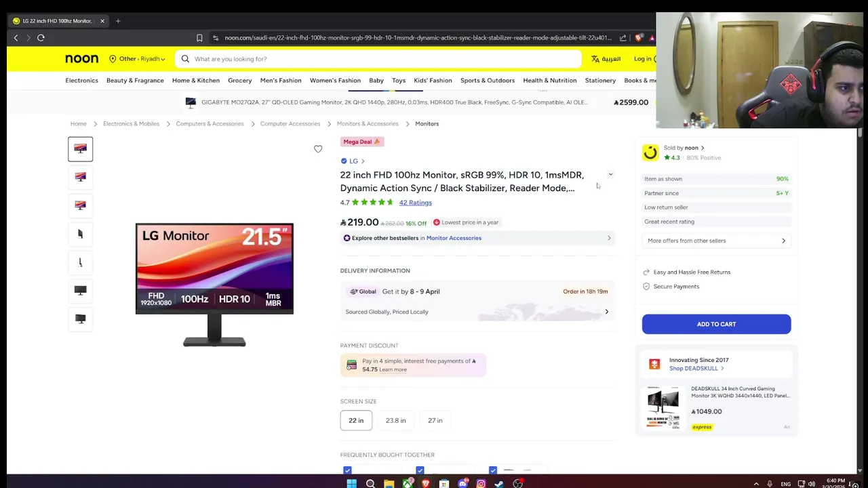Click the search input field
This screenshot has width=868, height=488.
(x=378, y=59)
